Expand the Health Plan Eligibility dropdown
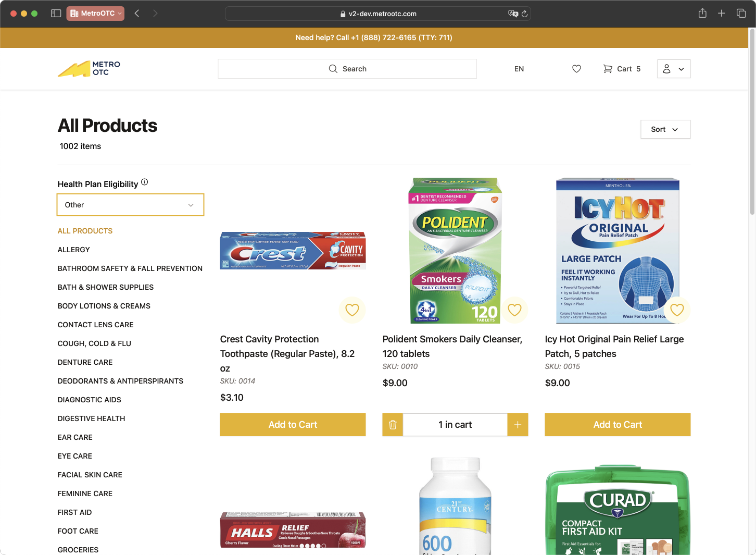Viewport: 756px width, 555px height. pyautogui.click(x=130, y=205)
